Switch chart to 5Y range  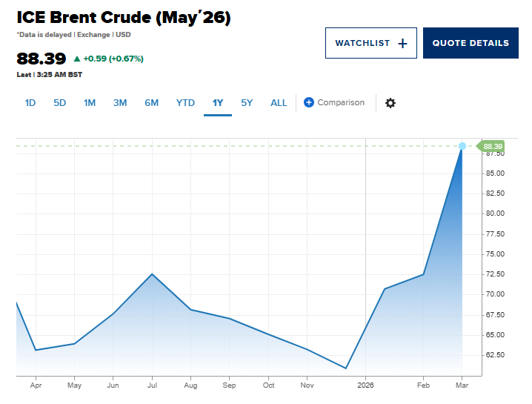(x=247, y=103)
